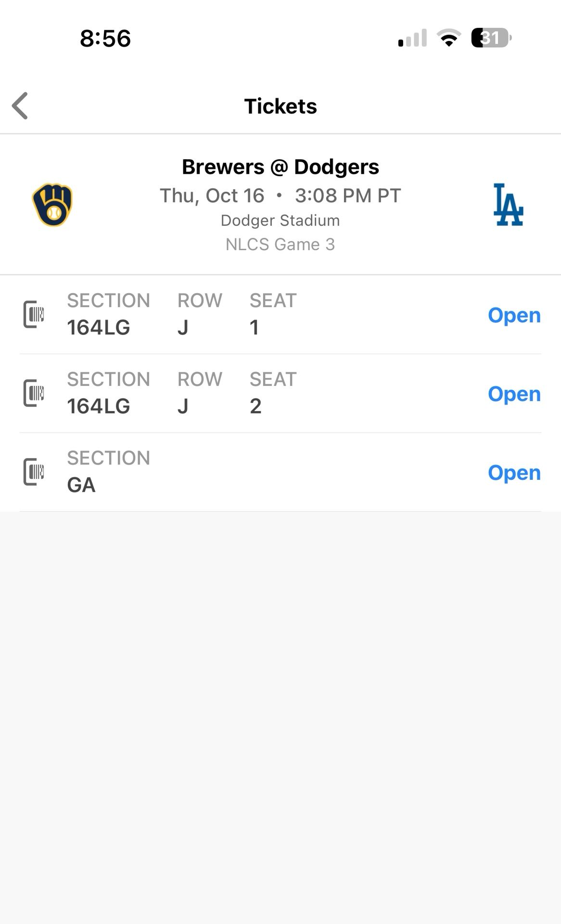Tap barcode icon for Seat 1 ticket

click(x=34, y=315)
